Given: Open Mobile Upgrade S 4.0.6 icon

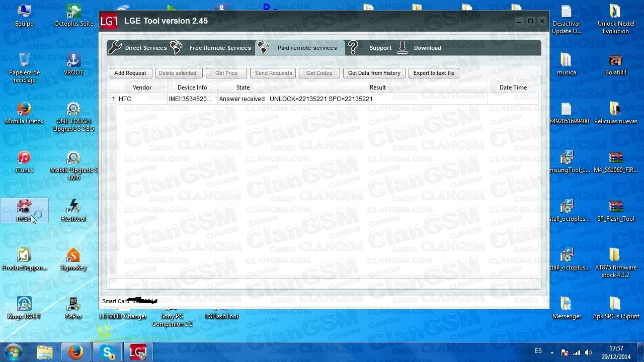Looking at the screenshot, I should coord(73,166).
